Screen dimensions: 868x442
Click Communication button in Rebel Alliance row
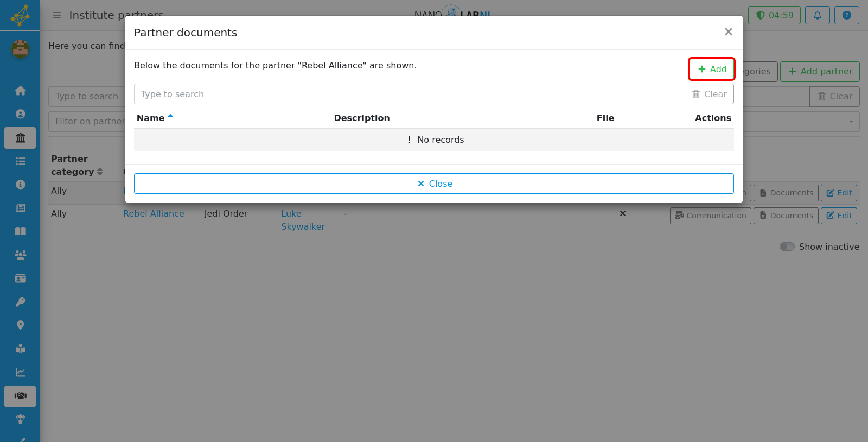(711, 216)
